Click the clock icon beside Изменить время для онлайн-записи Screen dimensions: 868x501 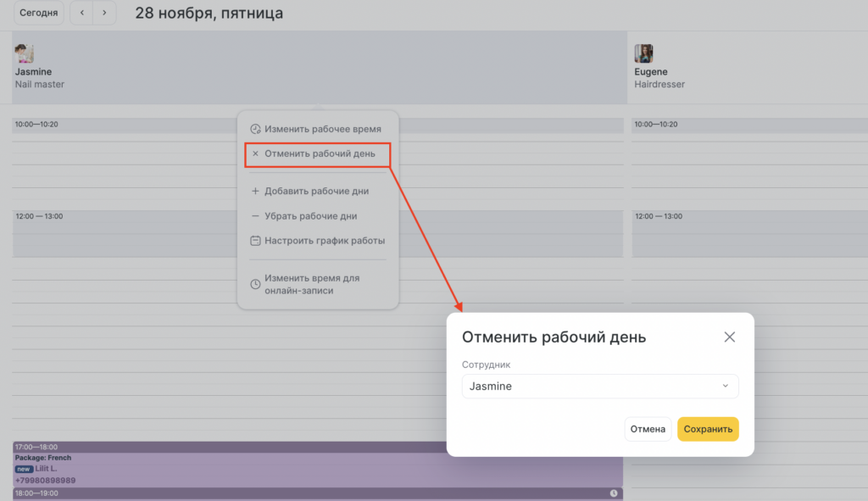point(255,284)
